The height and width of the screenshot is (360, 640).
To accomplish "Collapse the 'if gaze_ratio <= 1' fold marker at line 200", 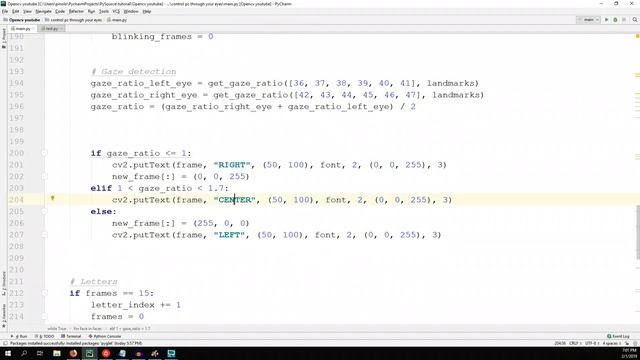I will [x=44, y=153].
